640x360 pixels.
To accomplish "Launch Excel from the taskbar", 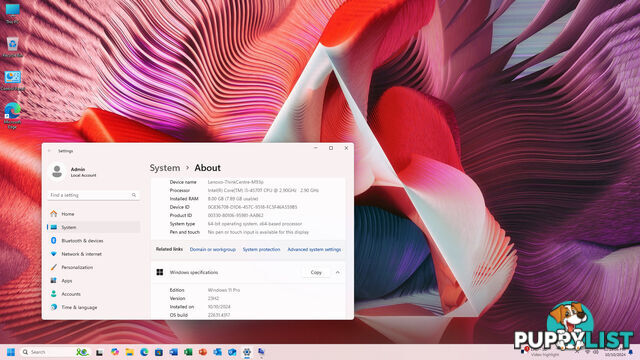I will (188, 352).
